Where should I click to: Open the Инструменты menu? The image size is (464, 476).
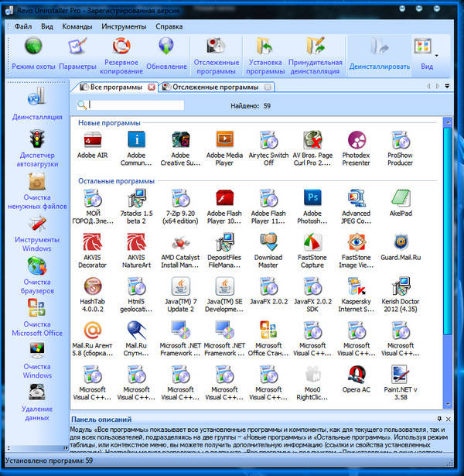pyautogui.click(x=124, y=27)
